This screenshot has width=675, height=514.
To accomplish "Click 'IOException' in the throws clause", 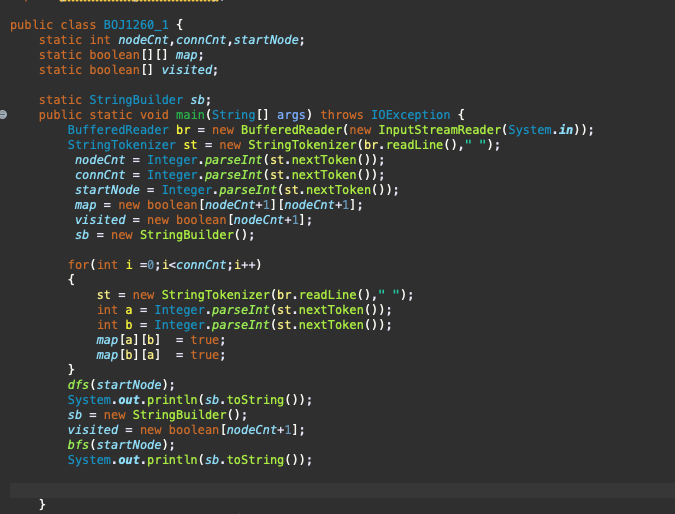I will [410, 115].
